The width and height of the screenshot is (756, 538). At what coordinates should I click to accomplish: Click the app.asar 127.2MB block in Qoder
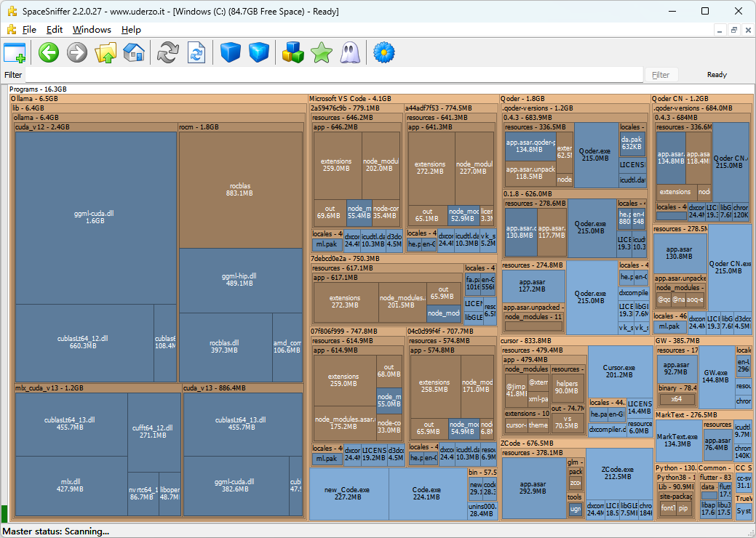[533, 286]
